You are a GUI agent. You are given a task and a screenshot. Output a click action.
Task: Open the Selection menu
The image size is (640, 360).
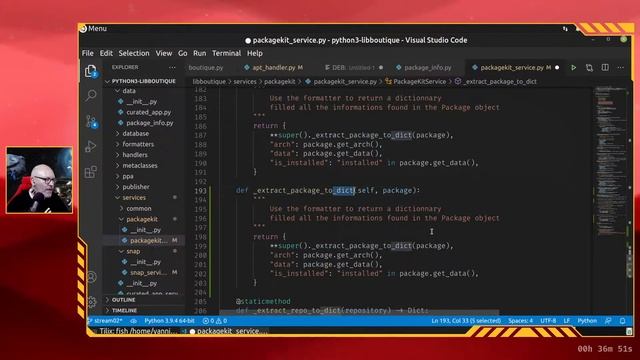click(134, 53)
